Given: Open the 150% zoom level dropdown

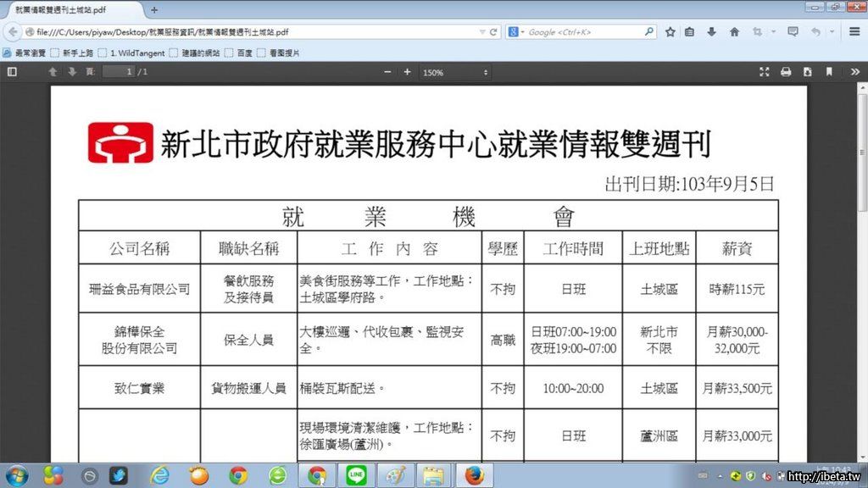Looking at the screenshot, I should tap(456, 73).
